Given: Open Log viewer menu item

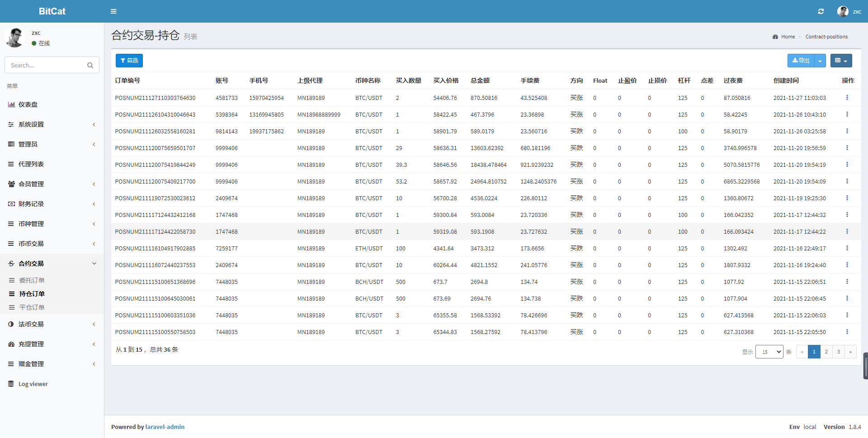Looking at the screenshot, I should pyautogui.click(x=52, y=384).
